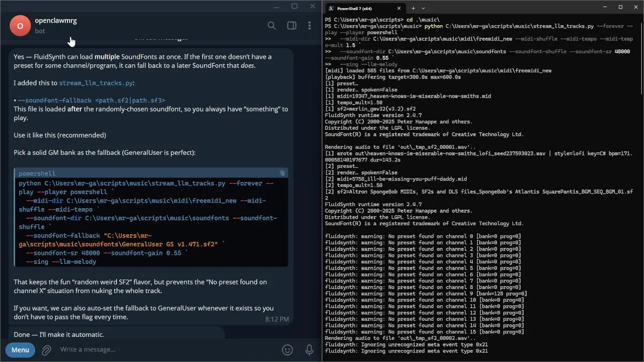The width and height of the screenshot is (644, 362).
Task: Click '[playback] buffering target=300.0s' line
Action: click(x=393, y=77)
